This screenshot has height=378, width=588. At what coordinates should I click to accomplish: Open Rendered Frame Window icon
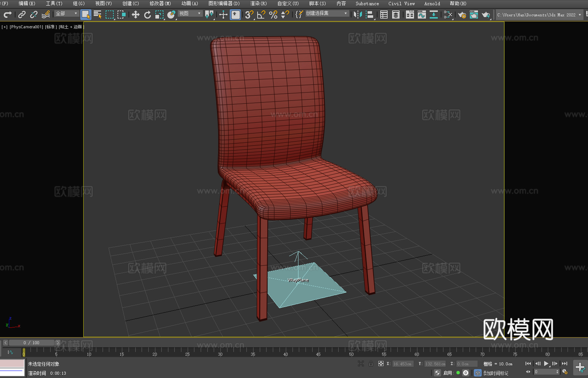tap(474, 14)
